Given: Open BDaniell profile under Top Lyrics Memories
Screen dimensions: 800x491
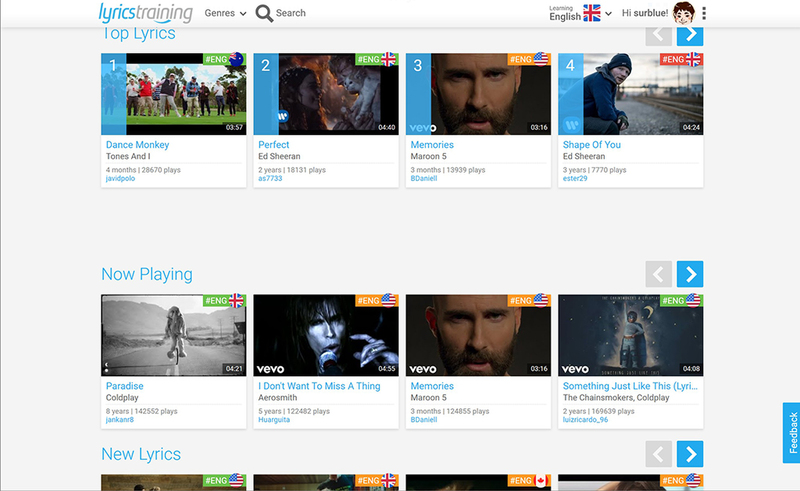Looking at the screenshot, I should point(424,179).
